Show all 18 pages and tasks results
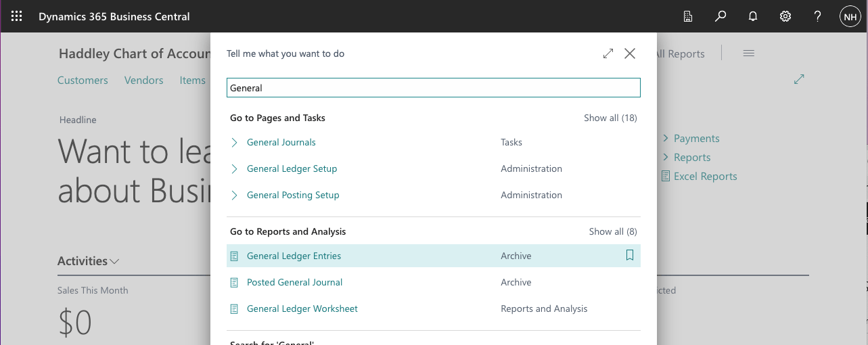 coord(610,118)
